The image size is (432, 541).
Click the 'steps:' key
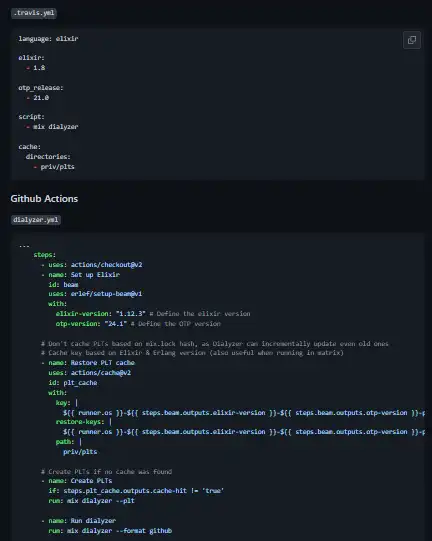pyautogui.click(x=45, y=255)
